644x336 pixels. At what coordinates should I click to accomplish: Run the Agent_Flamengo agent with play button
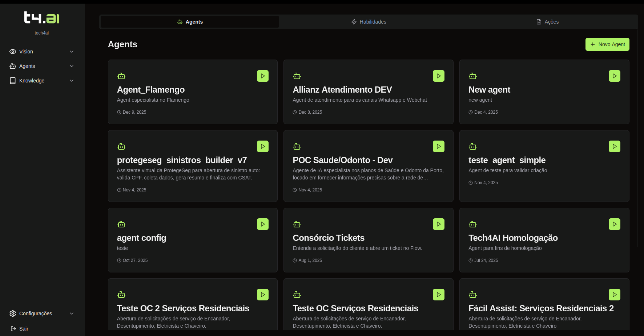(262, 76)
